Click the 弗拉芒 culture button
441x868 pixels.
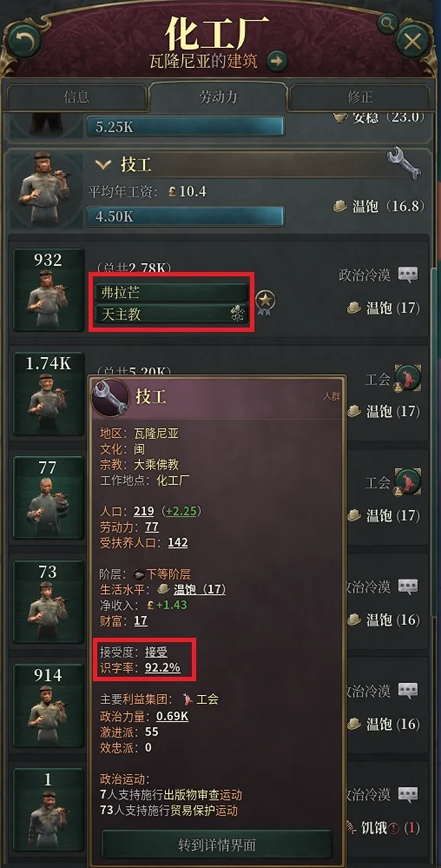point(171,292)
